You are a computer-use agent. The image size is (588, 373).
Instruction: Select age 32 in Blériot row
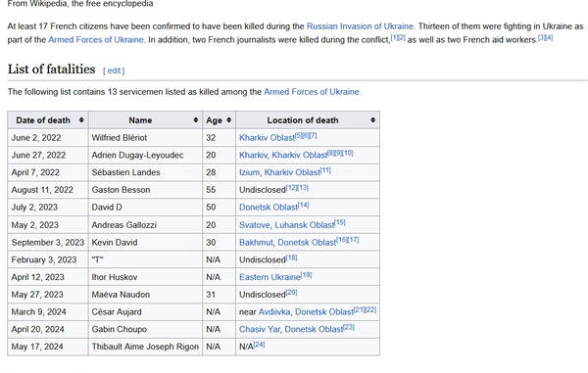tap(211, 138)
